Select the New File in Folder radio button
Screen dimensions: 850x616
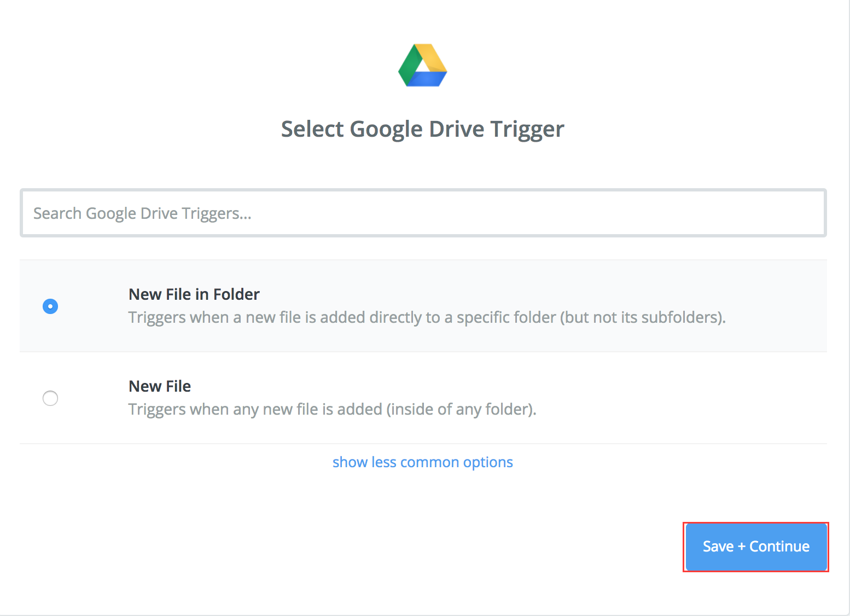(50, 306)
